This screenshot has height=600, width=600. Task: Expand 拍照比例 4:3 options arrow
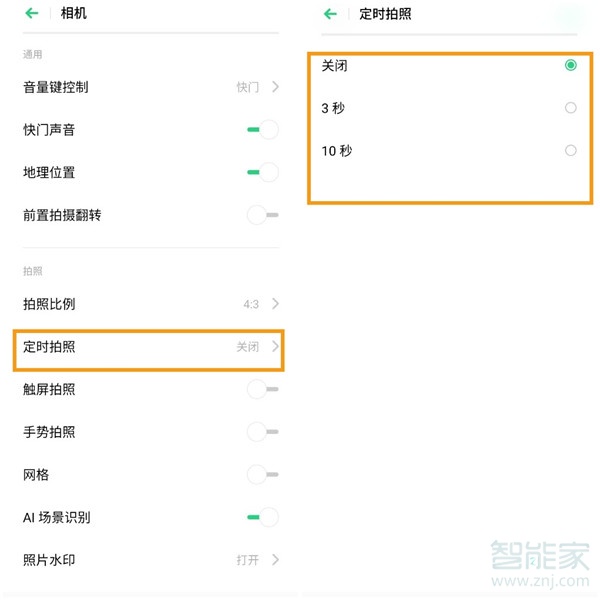(x=275, y=303)
